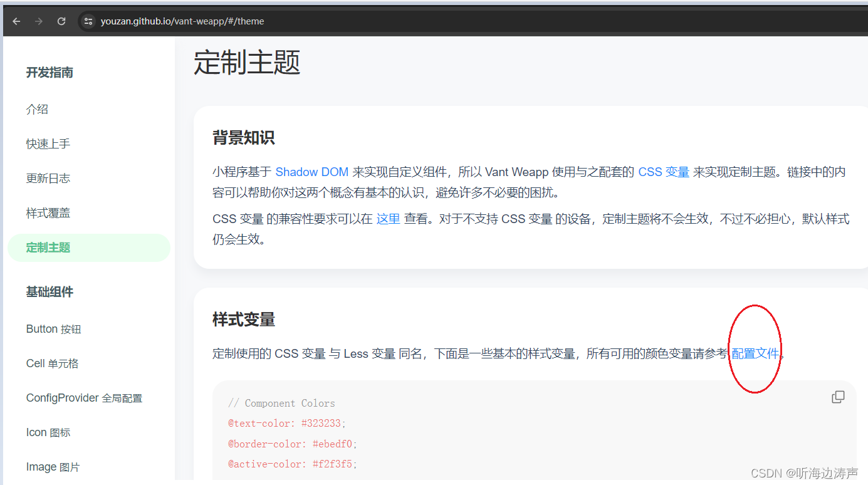The height and width of the screenshot is (485, 868).
Task: Follow the Shadow DOM link
Action: (312, 172)
